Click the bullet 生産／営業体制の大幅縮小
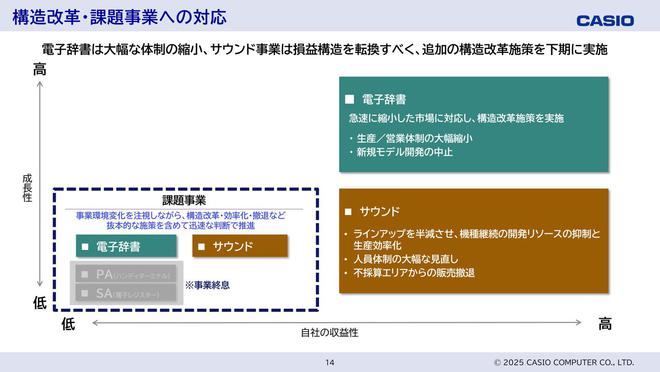Image resolution: width=660 pixels, height=372 pixels. tap(414, 138)
